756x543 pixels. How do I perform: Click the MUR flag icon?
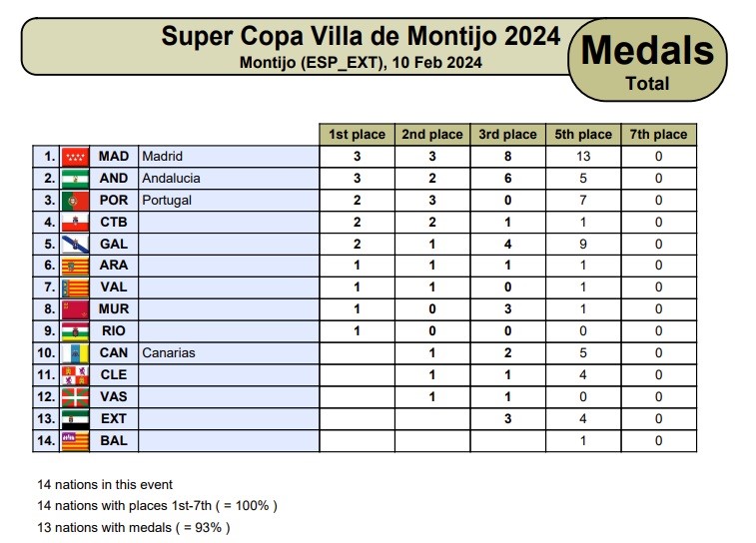click(x=76, y=309)
